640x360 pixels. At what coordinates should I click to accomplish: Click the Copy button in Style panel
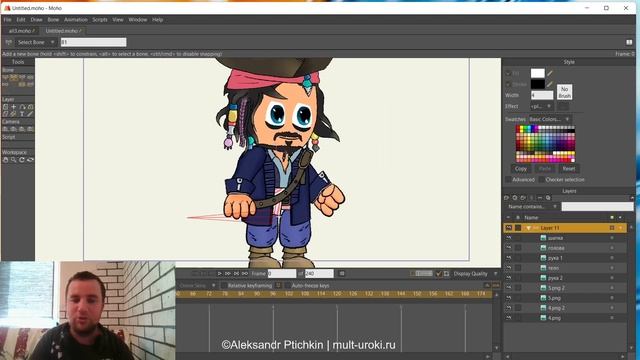click(521, 169)
